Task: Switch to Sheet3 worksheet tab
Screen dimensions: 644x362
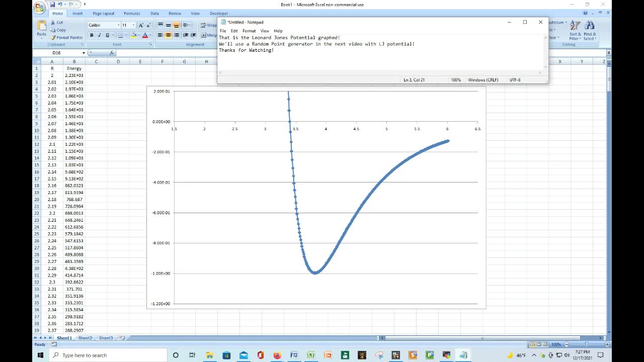Action: (x=106, y=338)
